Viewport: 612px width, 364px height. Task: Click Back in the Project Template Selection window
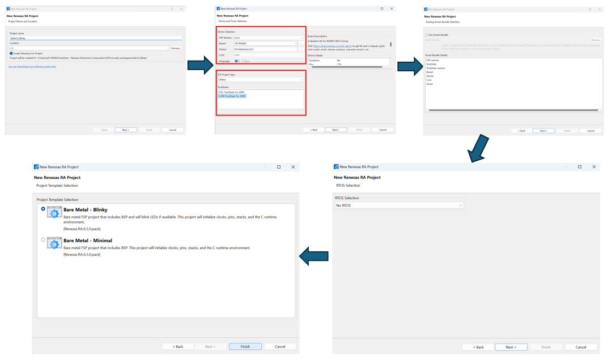click(x=178, y=346)
